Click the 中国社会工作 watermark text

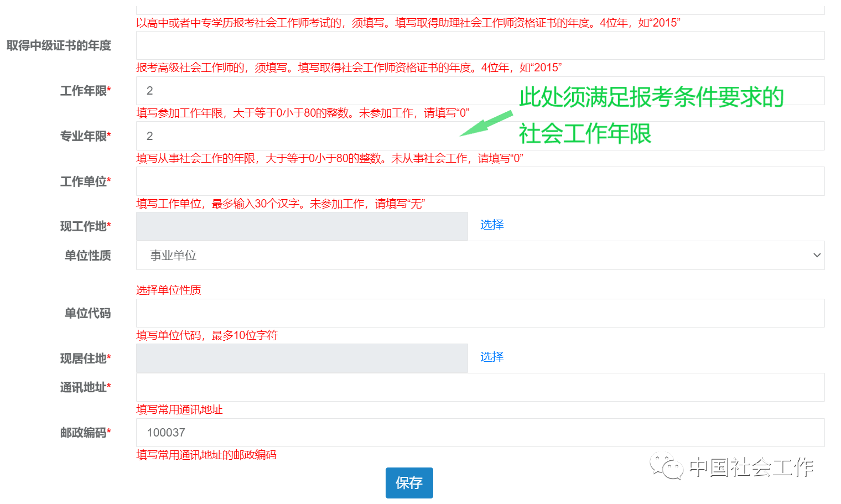click(x=751, y=467)
